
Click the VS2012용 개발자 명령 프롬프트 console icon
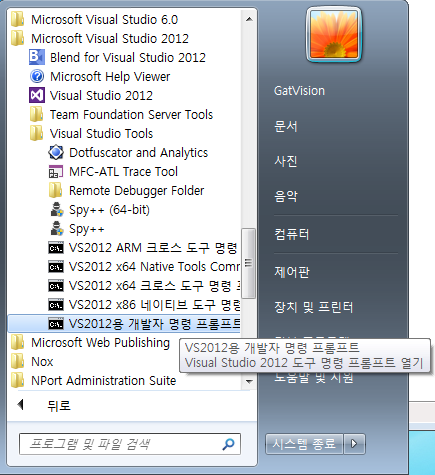(56, 324)
